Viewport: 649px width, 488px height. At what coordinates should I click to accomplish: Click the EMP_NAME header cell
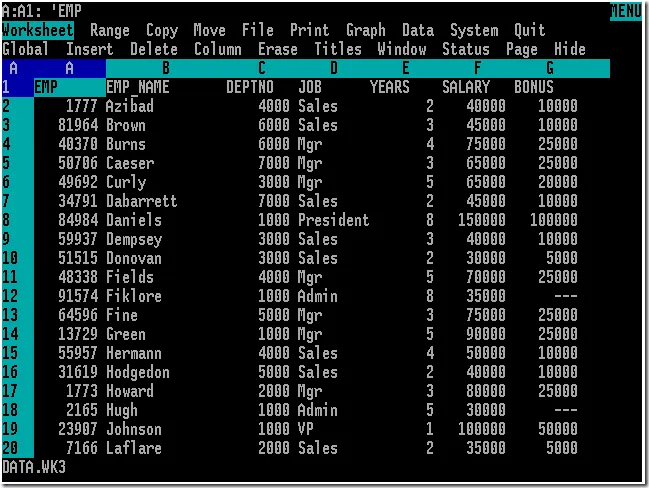(137, 87)
